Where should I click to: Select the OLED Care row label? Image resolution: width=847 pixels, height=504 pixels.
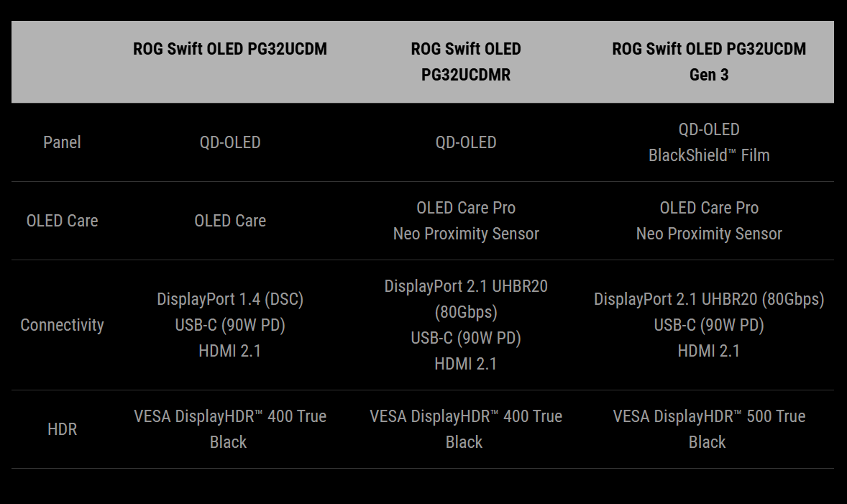coord(62,221)
